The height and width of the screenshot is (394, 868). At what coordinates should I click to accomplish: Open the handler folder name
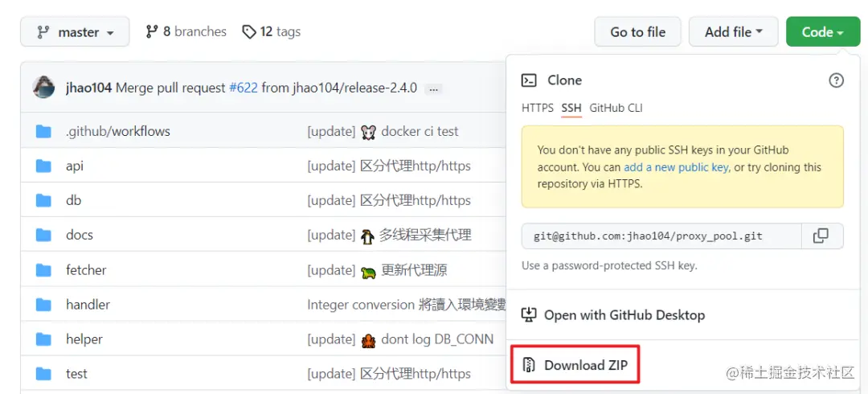(88, 304)
